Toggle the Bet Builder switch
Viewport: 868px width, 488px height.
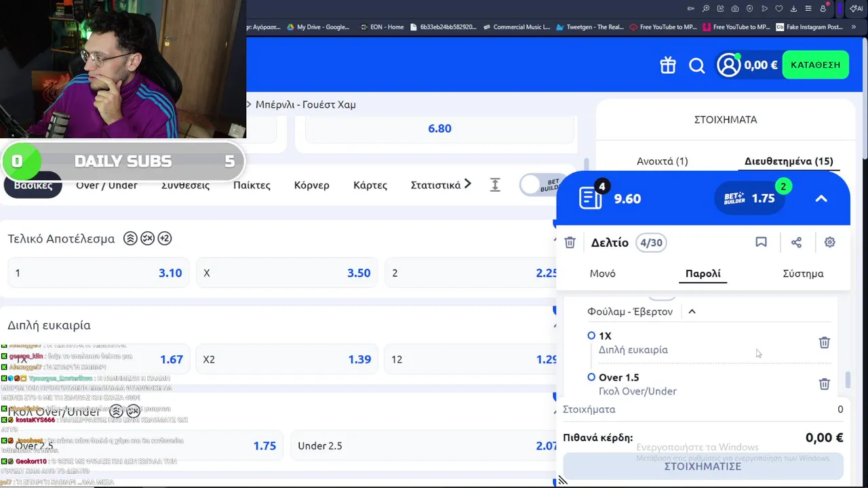540,185
